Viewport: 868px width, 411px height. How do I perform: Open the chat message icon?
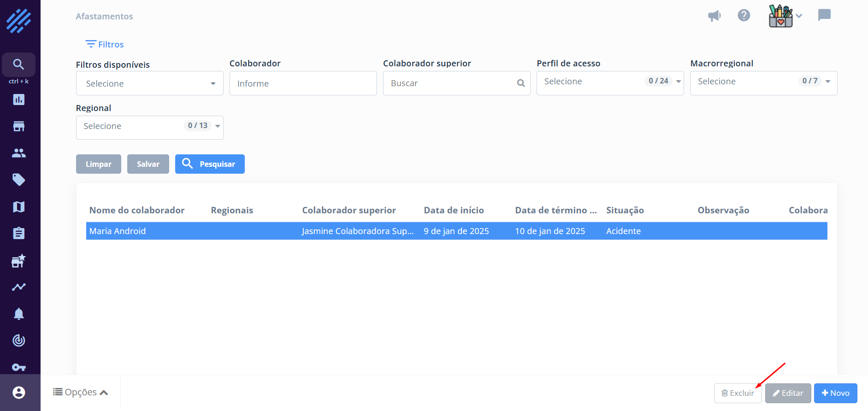(824, 15)
